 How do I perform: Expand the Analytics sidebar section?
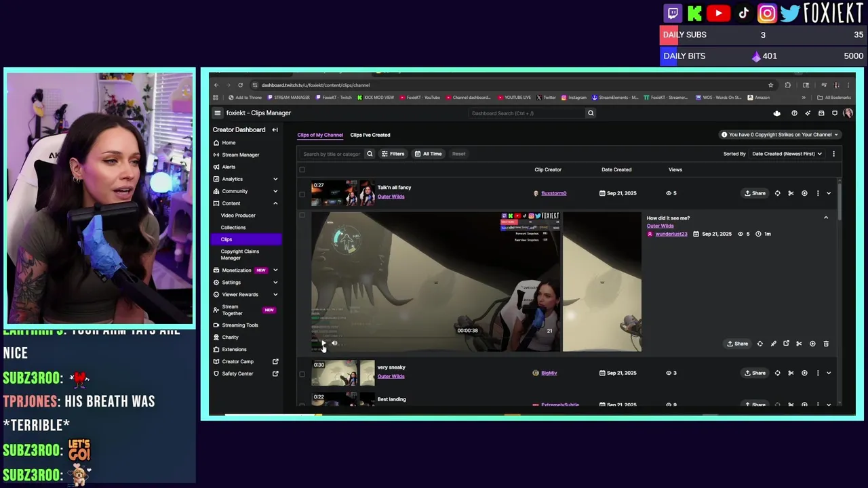click(x=275, y=179)
